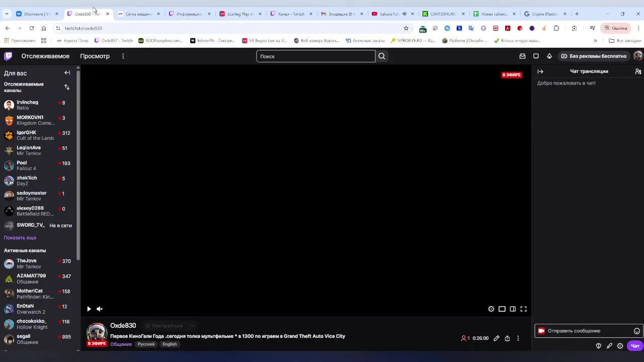Screen dimensions: 644x362
Task: Click the Отправить сообщение chat input
Action: click(588, 331)
